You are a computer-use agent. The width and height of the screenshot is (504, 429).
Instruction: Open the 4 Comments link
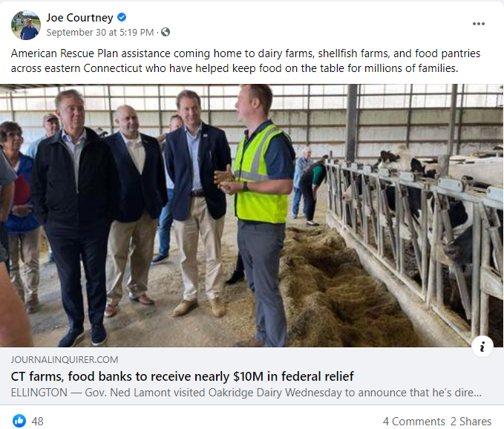tap(413, 421)
